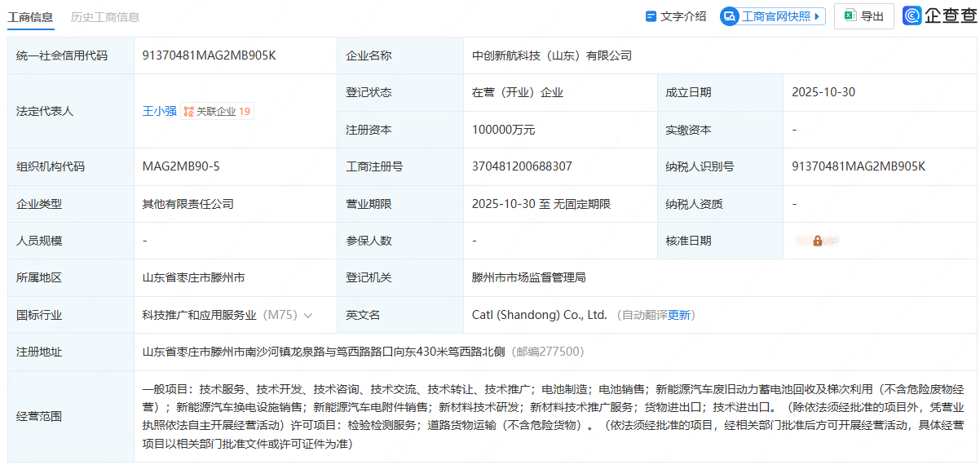The image size is (980, 465).
Task: Click the 组织机构代码 value MAG2MB90-5
Action: pos(181,166)
